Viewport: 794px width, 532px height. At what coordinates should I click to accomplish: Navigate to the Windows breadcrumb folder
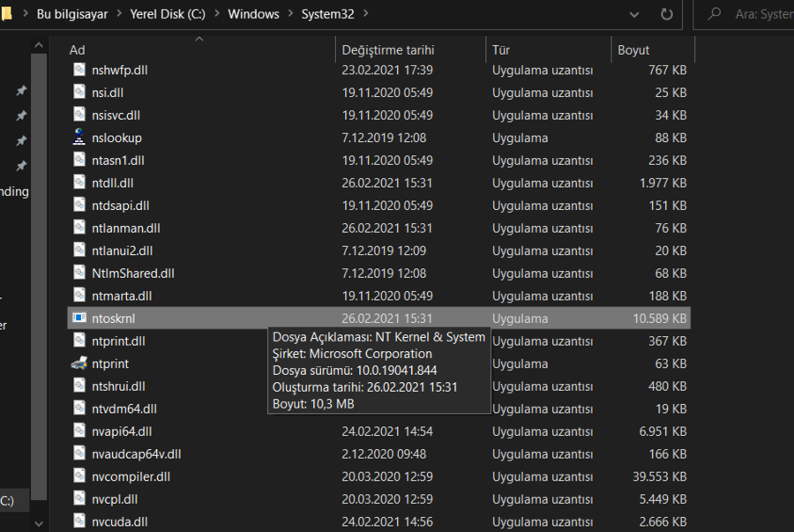click(253, 14)
